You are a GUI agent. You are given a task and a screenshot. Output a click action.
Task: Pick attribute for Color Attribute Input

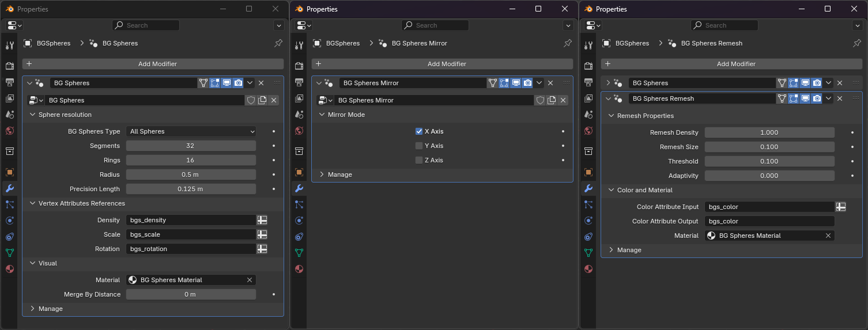pos(841,207)
